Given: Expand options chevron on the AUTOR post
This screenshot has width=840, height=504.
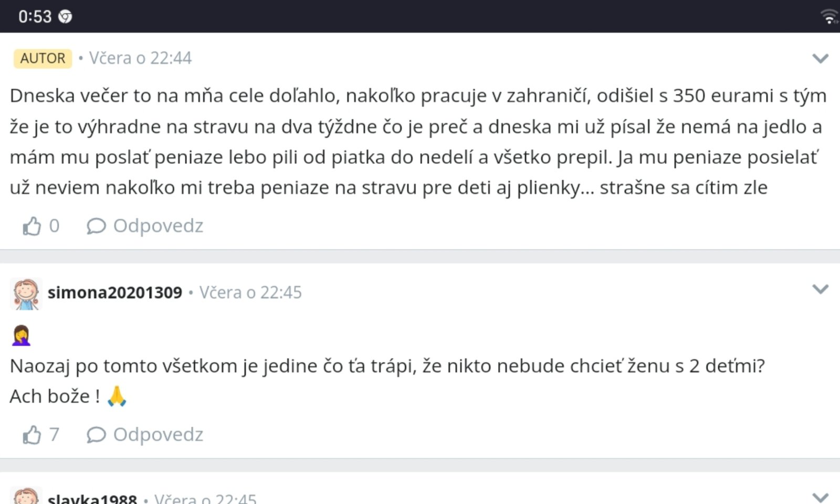Looking at the screenshot, I should tap(820, 58).
